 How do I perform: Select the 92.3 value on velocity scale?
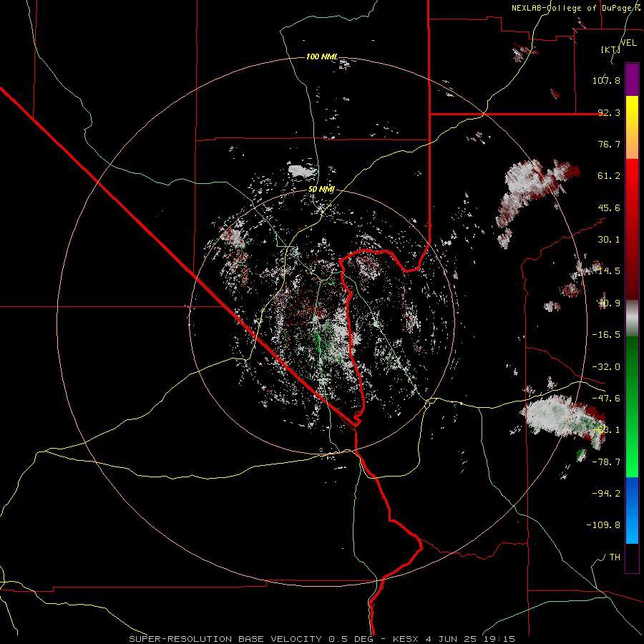tap(609, 112)
